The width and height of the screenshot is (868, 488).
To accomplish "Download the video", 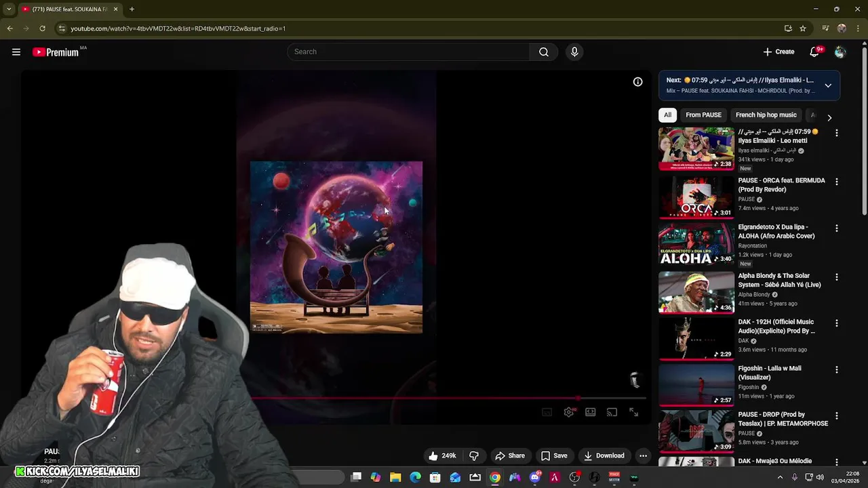I will (x=604, y=455).
